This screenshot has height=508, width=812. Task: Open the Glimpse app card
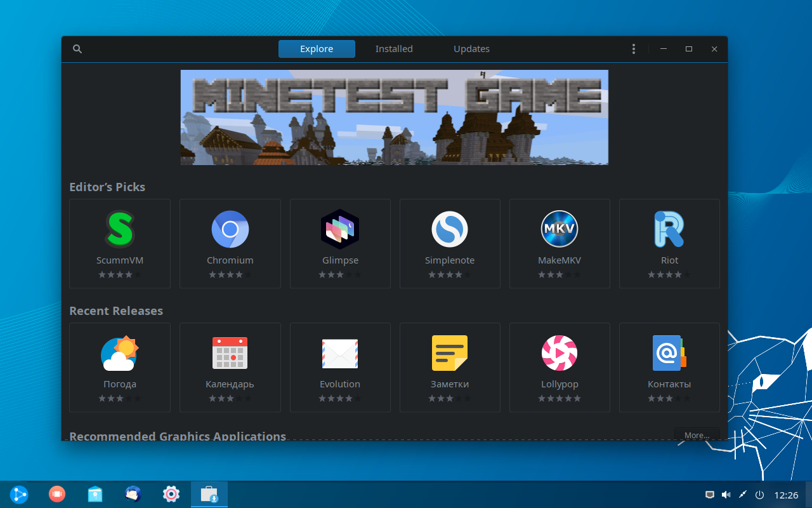click(340, 244)
